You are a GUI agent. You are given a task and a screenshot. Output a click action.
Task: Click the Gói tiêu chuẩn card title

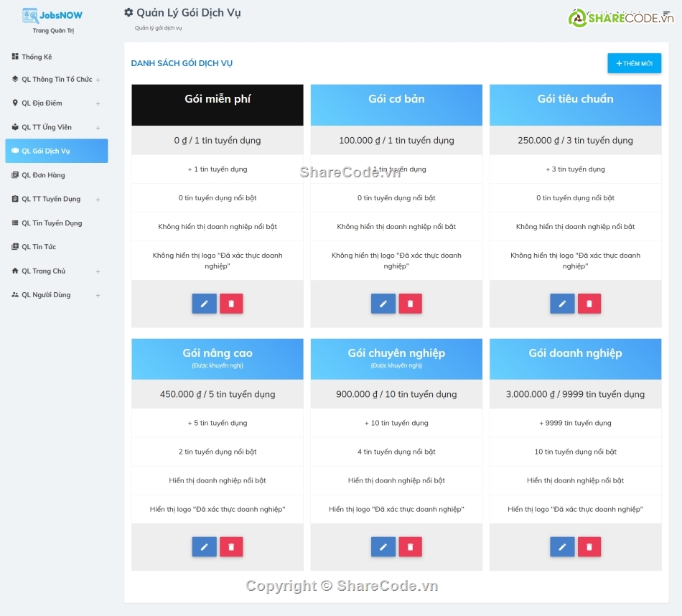point(576,99)
